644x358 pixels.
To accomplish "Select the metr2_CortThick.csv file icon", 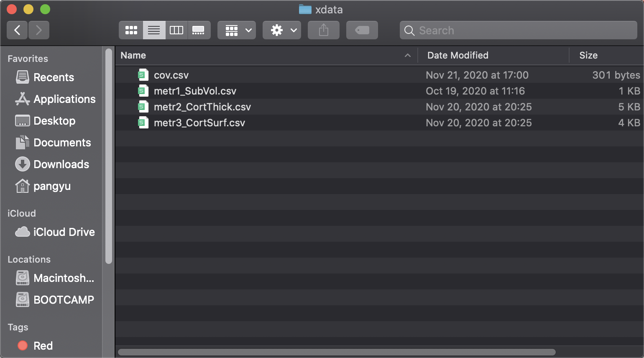I will tap(143, 107).
